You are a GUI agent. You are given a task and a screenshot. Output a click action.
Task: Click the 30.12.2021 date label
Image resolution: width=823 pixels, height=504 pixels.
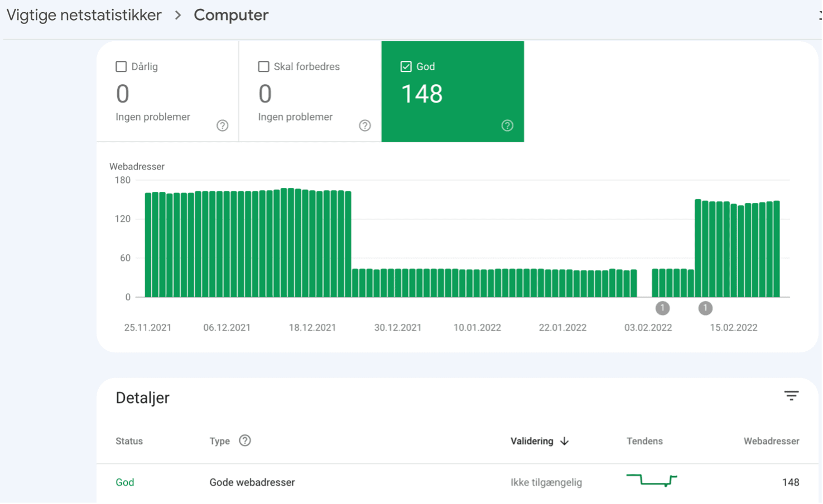398,328
